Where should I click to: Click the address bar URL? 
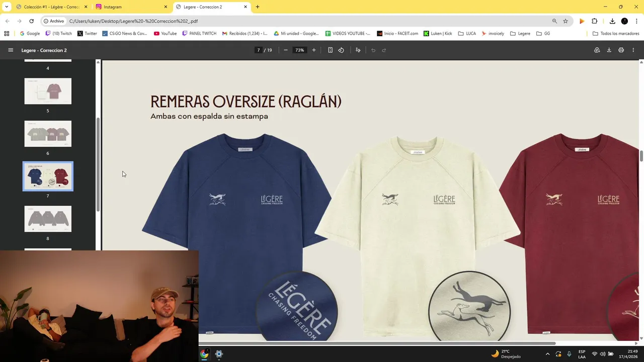133,21
